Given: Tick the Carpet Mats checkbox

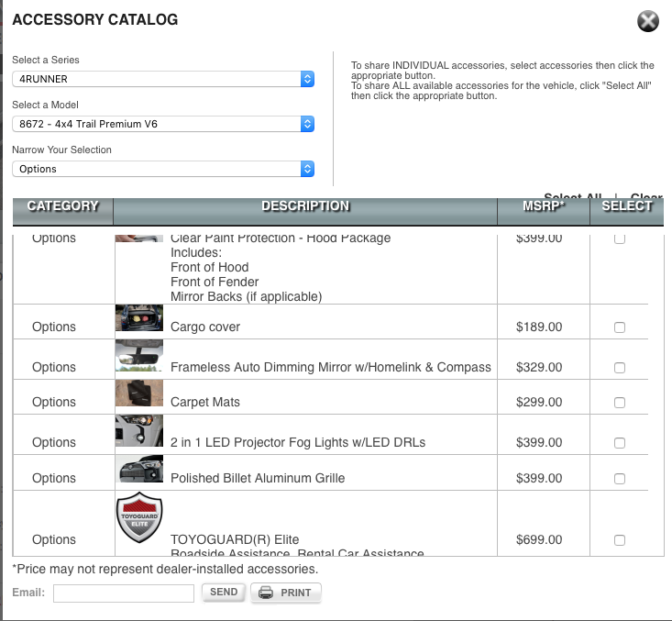Looking at the screenshot, I should [620, 403].
